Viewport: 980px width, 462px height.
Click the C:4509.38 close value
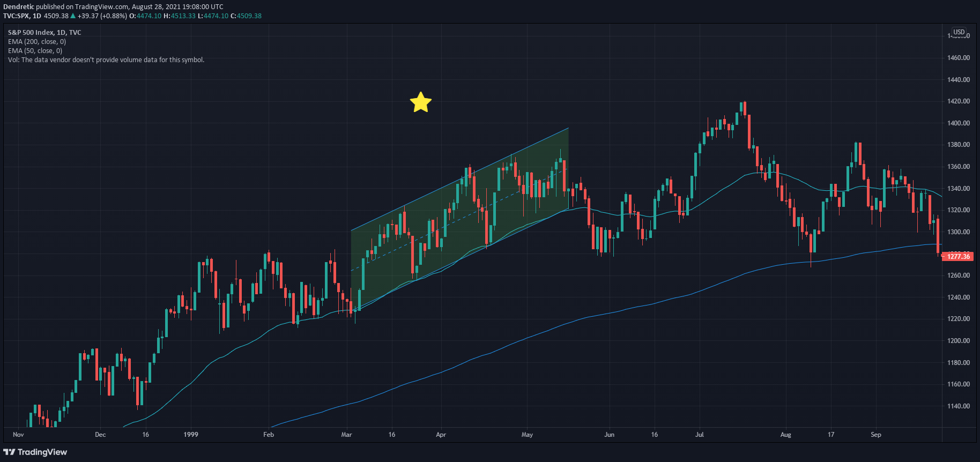pos(246,16)
